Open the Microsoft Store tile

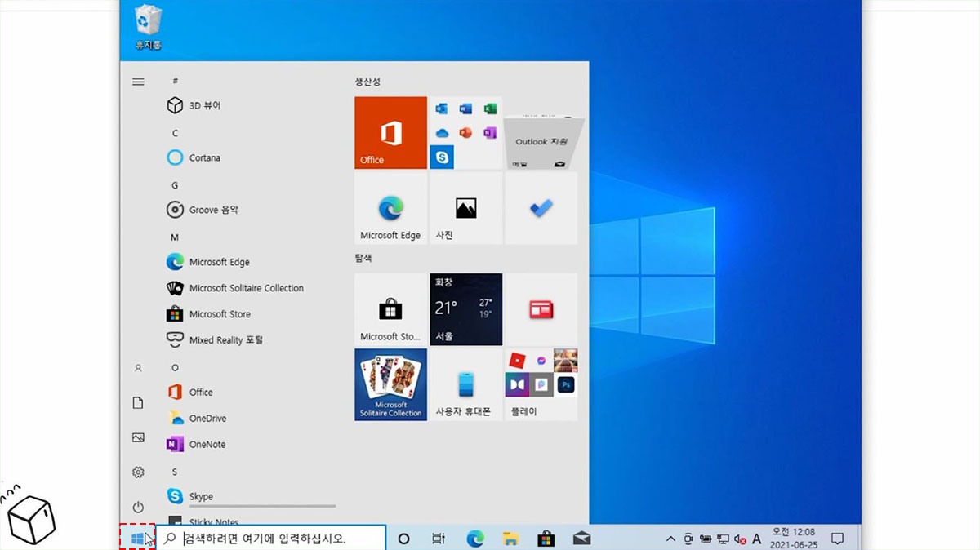coord(390,309)
